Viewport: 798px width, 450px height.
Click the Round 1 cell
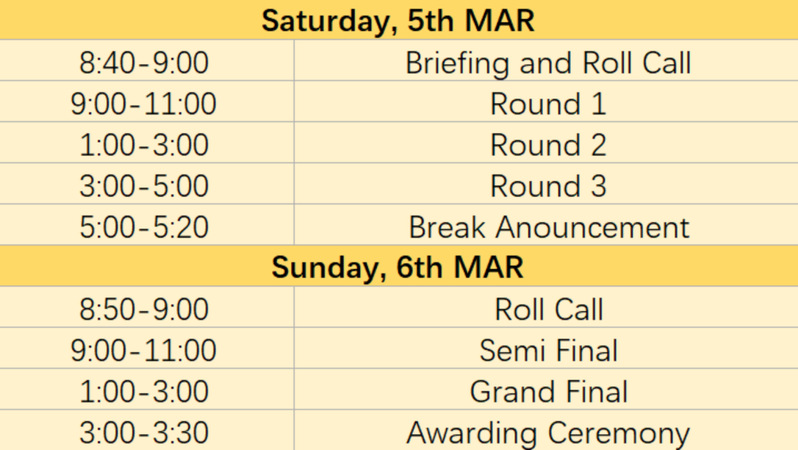[548, 104]
